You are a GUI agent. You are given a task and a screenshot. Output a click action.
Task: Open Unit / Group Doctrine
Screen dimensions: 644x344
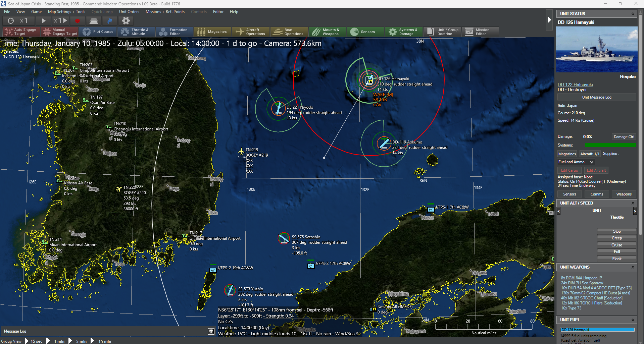pos(443,32)
